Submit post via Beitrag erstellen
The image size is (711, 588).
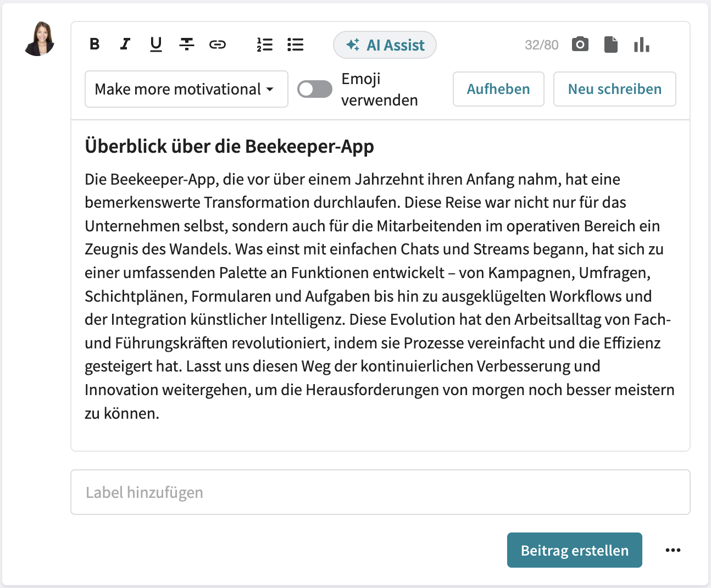pyautogui.click(x=574, y=550)
